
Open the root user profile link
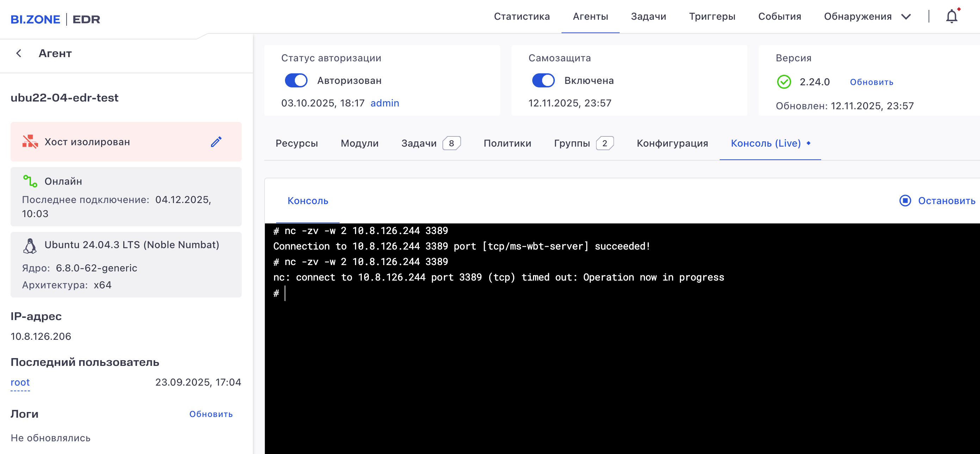[20, 382]
